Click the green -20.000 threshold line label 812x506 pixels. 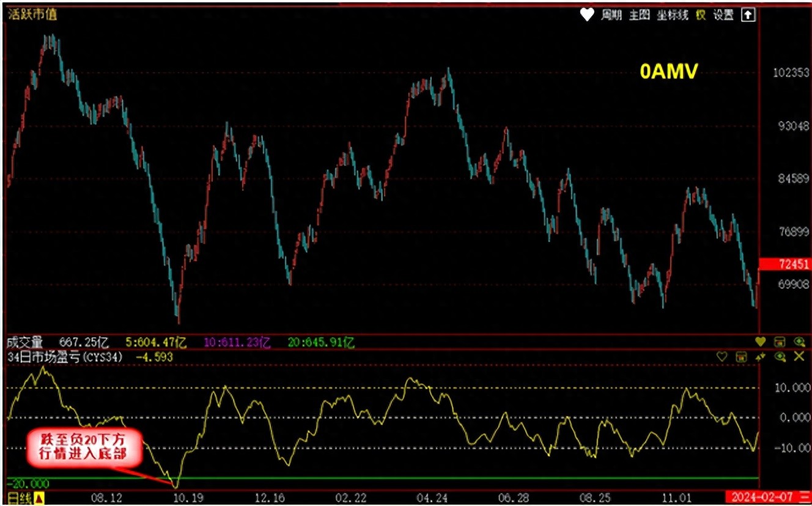pos(28,483)
